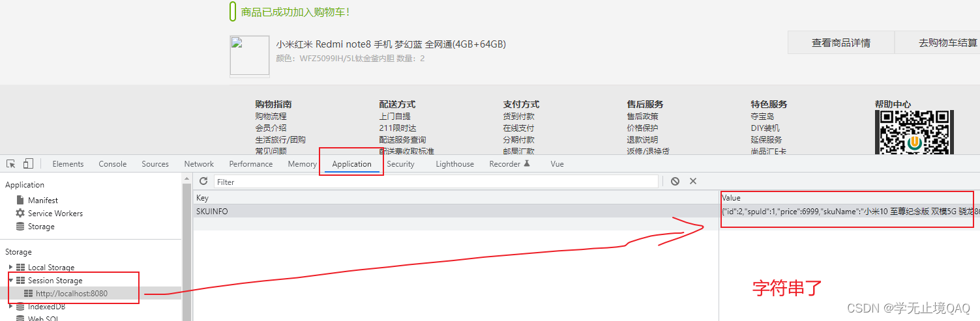Click the clear all storage icon
This screenshot has height=321, width=980.
(x=675, y=181)
